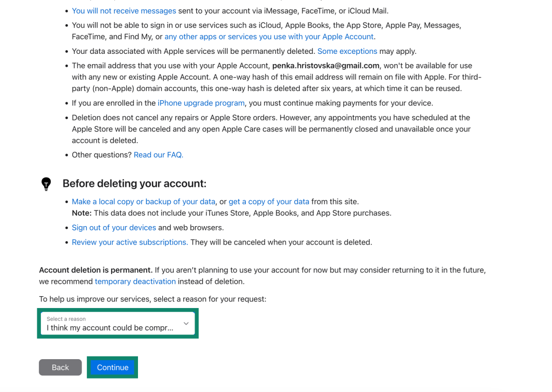Open 'You will not receive messages' link

click(124, 11)
